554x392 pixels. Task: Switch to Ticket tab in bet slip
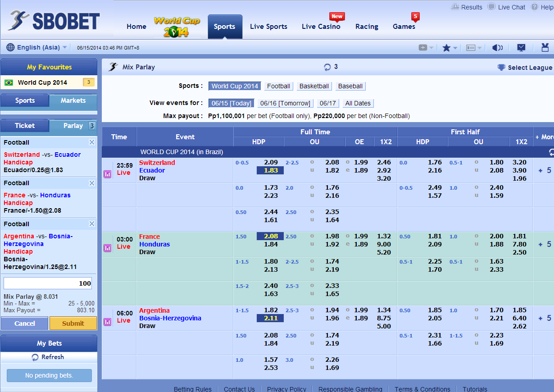tap(25, 126)
